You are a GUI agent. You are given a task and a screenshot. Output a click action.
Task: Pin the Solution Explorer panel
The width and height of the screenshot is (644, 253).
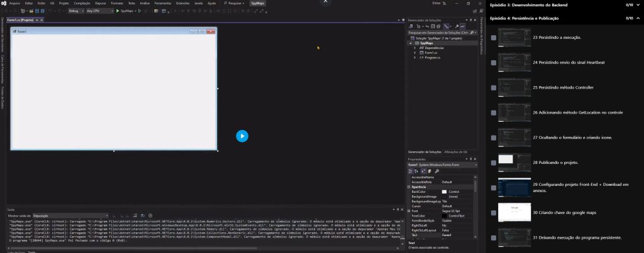click(x=470, y=19)
